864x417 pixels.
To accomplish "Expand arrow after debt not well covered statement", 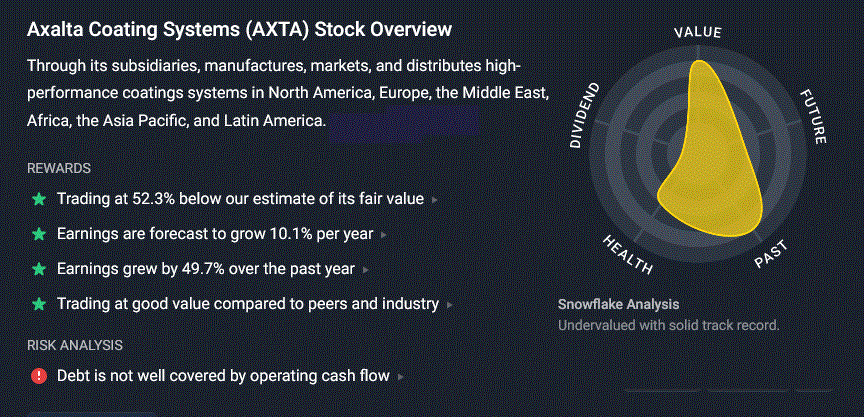I will 401,377.
